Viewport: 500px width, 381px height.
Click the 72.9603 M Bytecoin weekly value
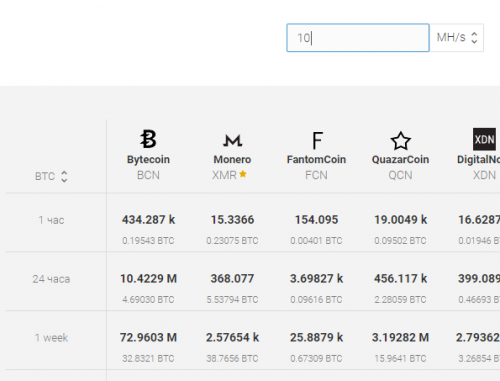pyautogui.click(x=148, y=338)
